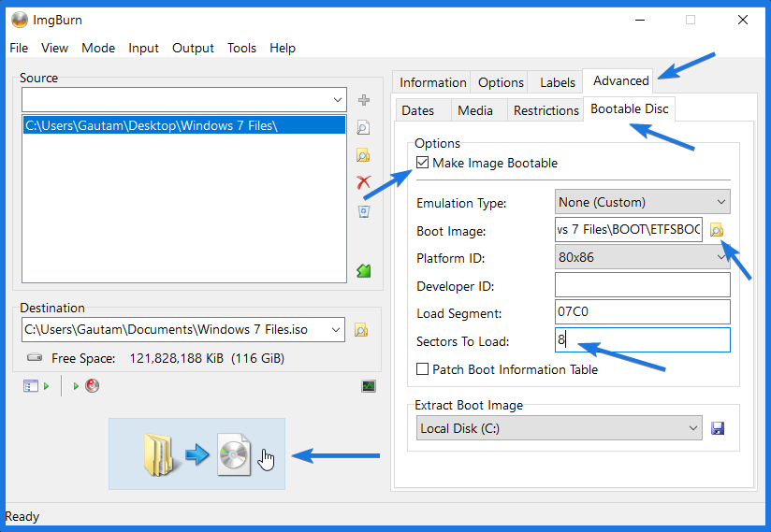This screenshot has width=771, height=532.
Task: Click the Ready status bar text
Action: 22,516
